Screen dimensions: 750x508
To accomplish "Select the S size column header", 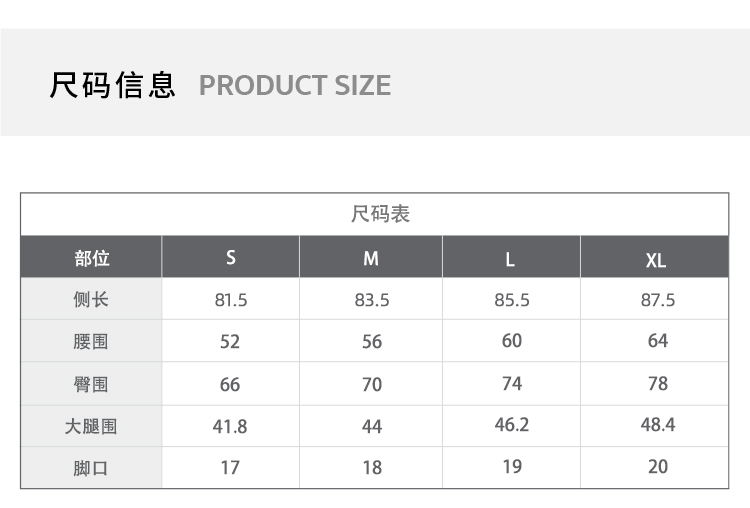I will pyautogui.click(x=231, y=258).
